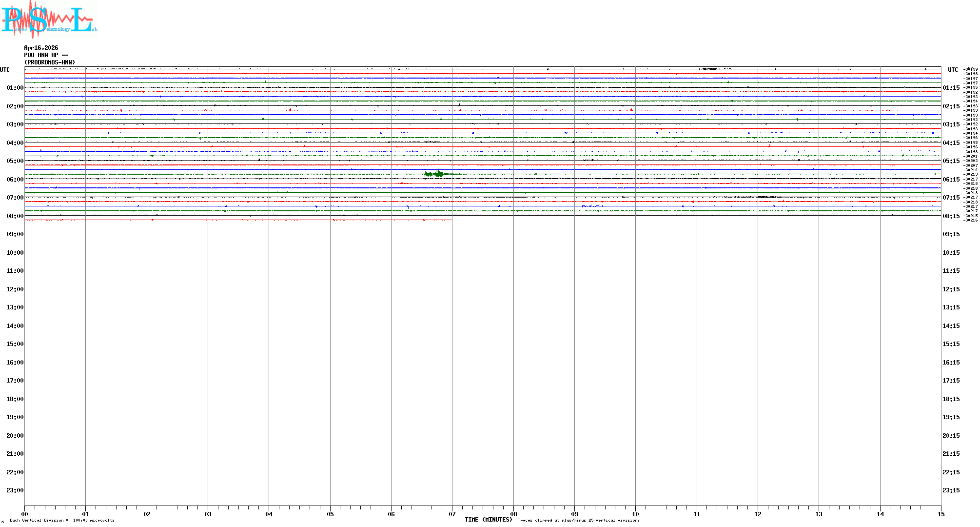Screen dimensions: 980x527
Task: Click the TIME (MINUTES) axis title
Action: (x=488, y=520)
